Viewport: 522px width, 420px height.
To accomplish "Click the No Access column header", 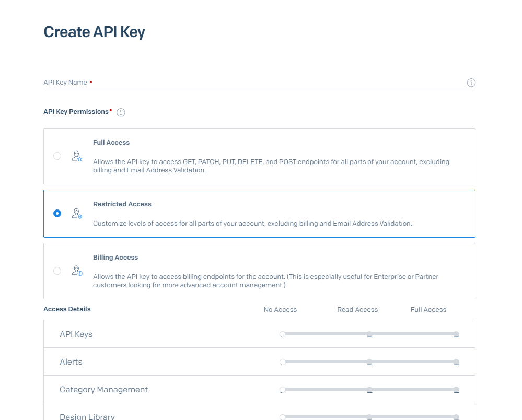I will tap(280, 309).
